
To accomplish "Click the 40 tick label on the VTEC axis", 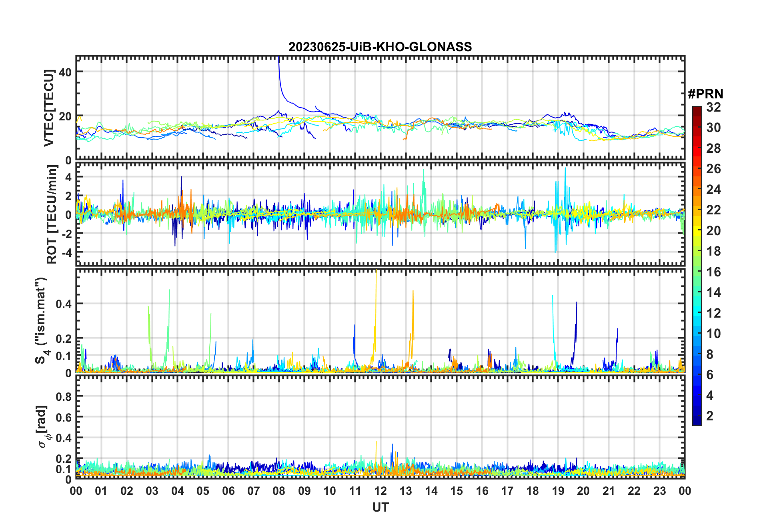I will pyautogui.click(x=65, y=72).
